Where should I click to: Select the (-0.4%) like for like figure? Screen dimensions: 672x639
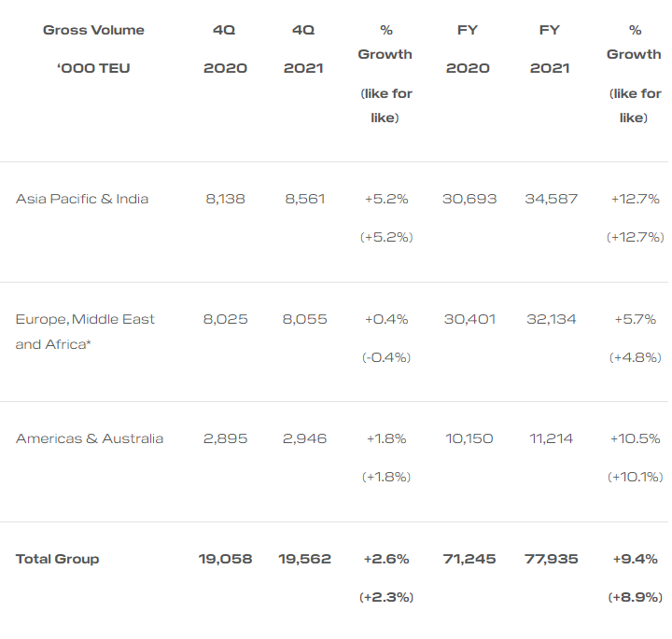coord(386,357)
